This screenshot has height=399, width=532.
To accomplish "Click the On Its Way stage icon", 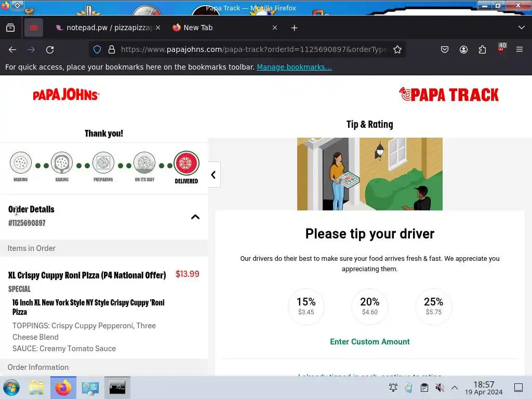I will point(144,163).
